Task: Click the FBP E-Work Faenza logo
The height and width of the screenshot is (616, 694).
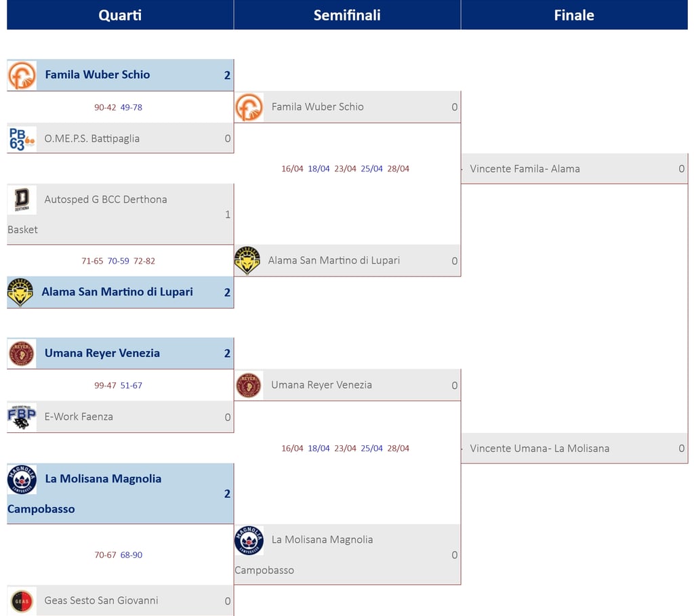Action: pyautogui.click(x=22, y=417)
